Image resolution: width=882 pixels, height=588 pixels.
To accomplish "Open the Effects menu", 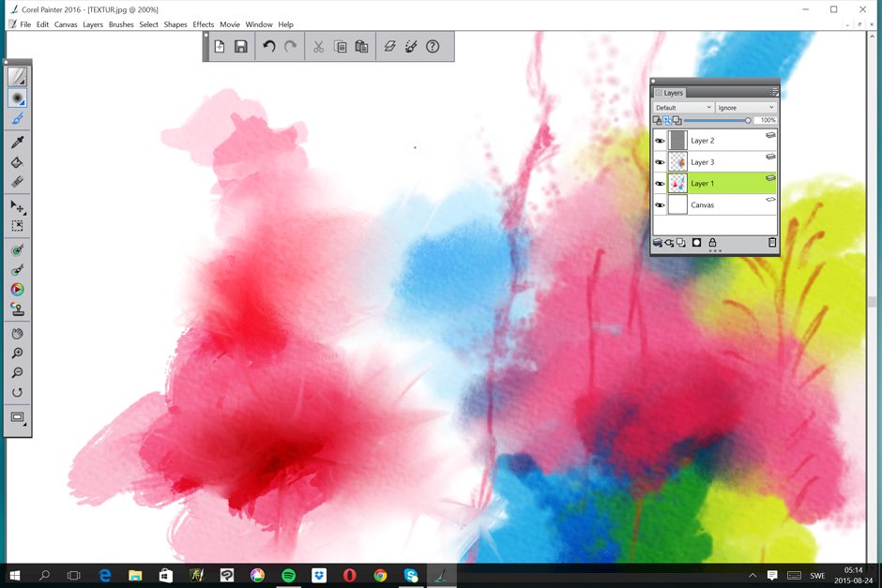I will [203, 24].
